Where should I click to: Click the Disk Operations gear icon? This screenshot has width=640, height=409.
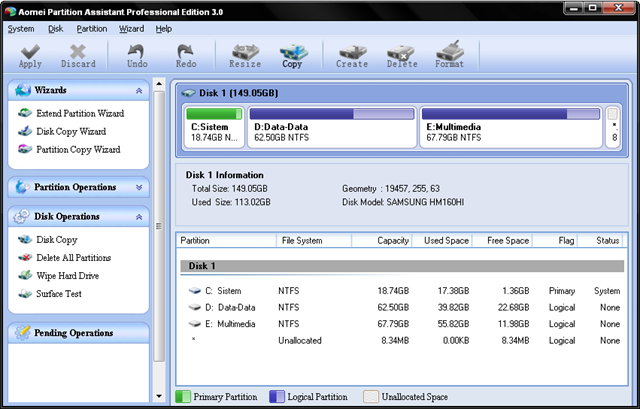21,216
